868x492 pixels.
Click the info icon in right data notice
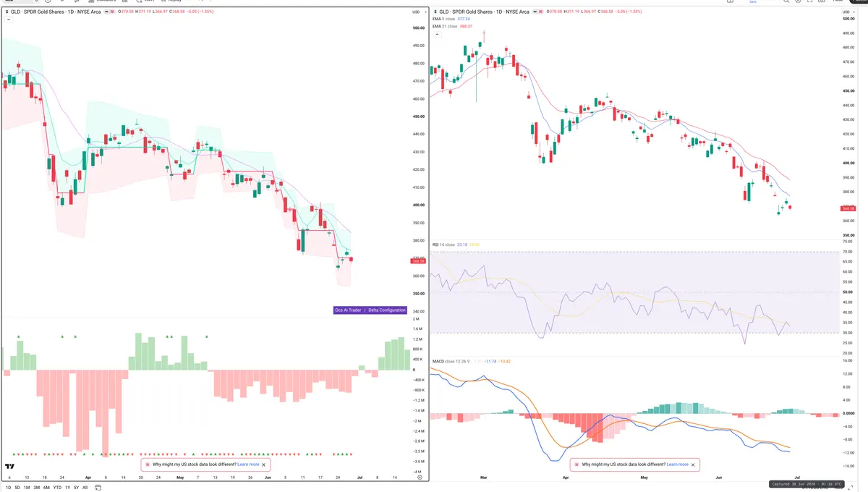[x=577, y=465]
